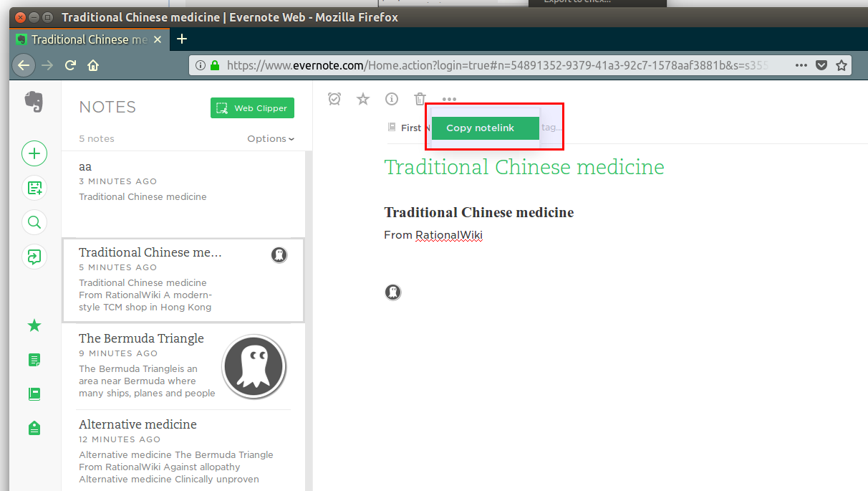The width and height of the screenshot is (868, 491).
Task: Bookmark this page with star icon
Action: [x=842, y=65]
